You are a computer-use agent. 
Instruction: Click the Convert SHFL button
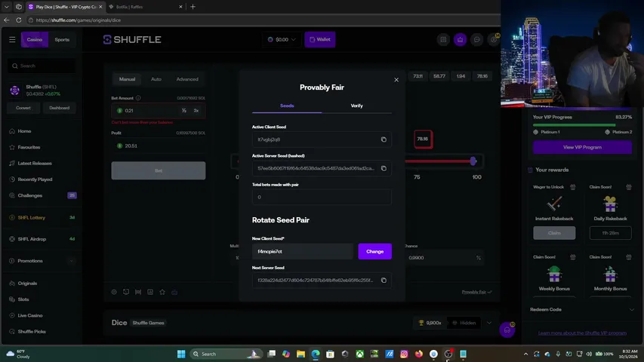23,108
